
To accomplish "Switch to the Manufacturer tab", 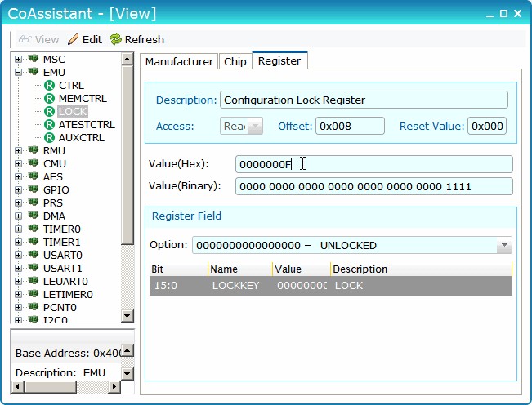I will click(179, 61).
